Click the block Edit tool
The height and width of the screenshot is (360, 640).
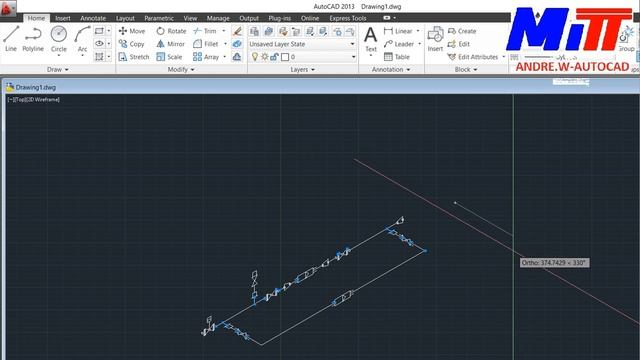pyautogui.click(x=459, y=44)
